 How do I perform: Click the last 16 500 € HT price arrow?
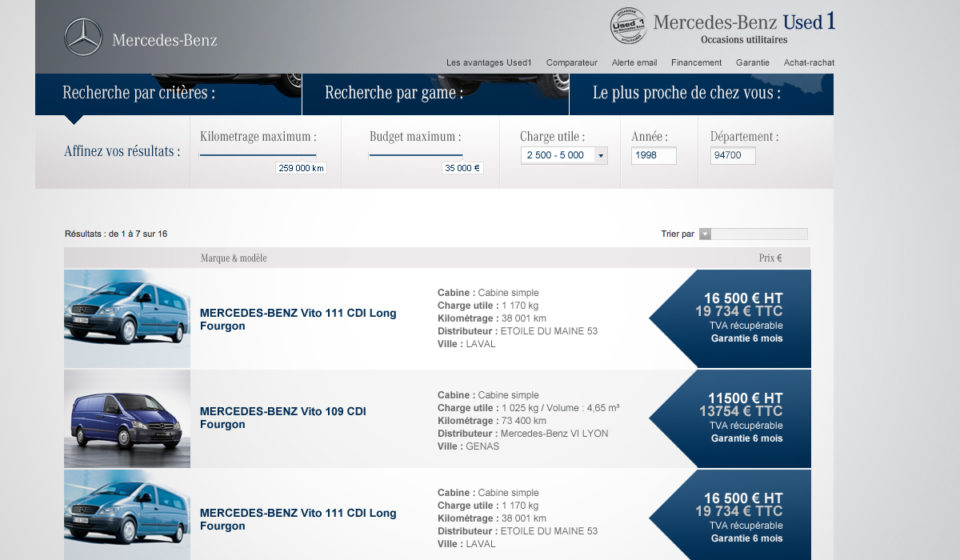730,515
